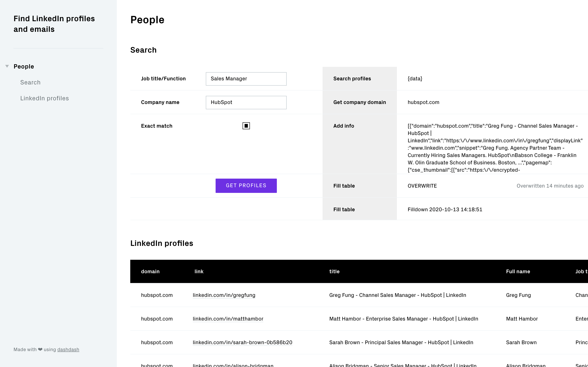
Task: Open Search in the sidebar
Action: pyautogui.click(x=30, y=83)
